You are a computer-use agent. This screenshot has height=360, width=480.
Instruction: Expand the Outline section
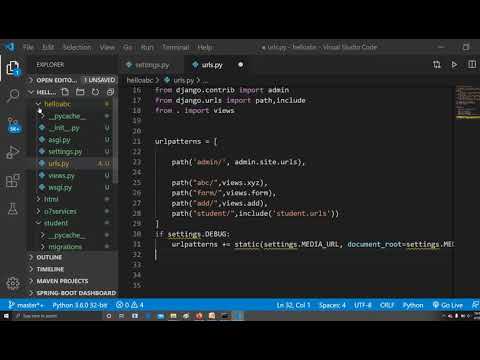[72, 257]
